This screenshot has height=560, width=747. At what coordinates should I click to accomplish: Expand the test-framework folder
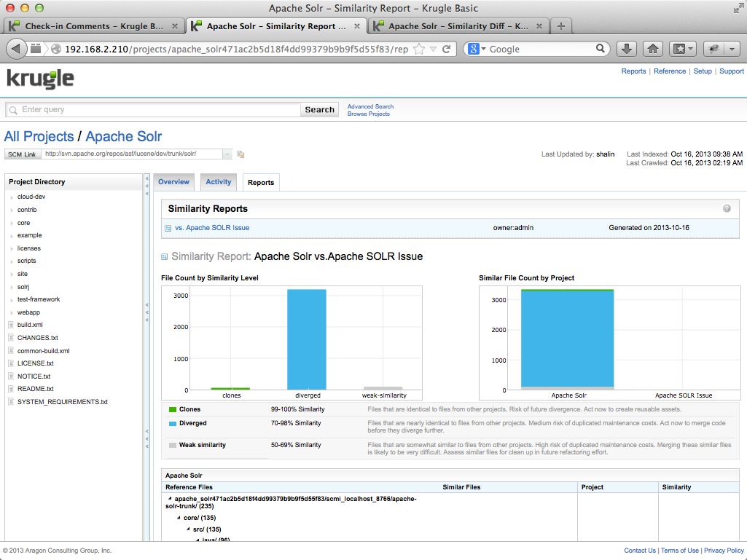click(12, 300)
